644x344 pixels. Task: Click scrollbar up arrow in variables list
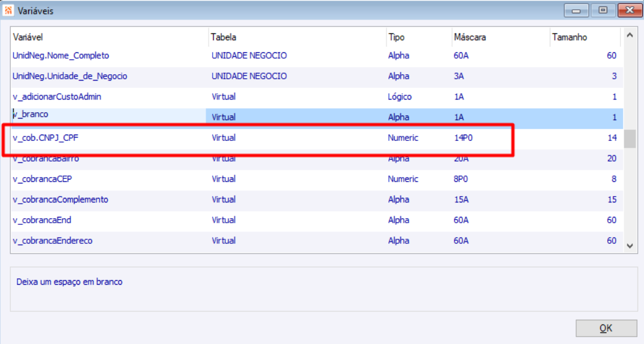tap(630, 36)
